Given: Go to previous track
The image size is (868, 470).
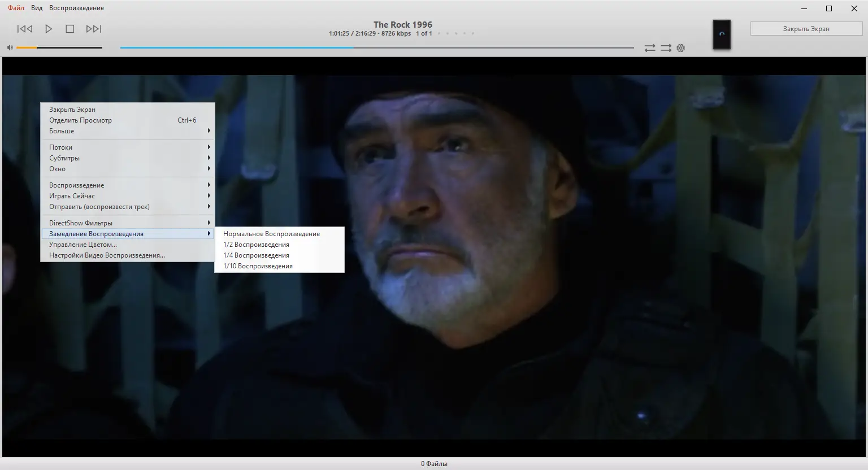Looking at the screenshot, I should 25,29.
